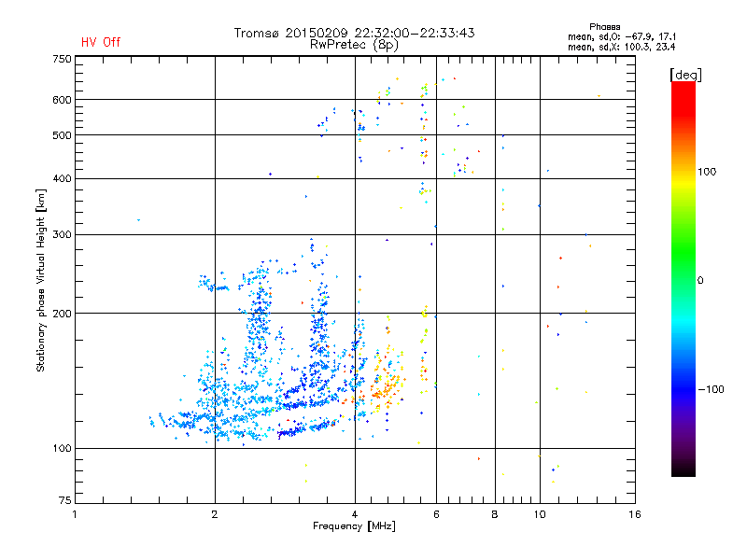
Task: Select the title 'Tromsø 20150209 22:32:00-22:33:43'
Action: (x=354, y=33)
